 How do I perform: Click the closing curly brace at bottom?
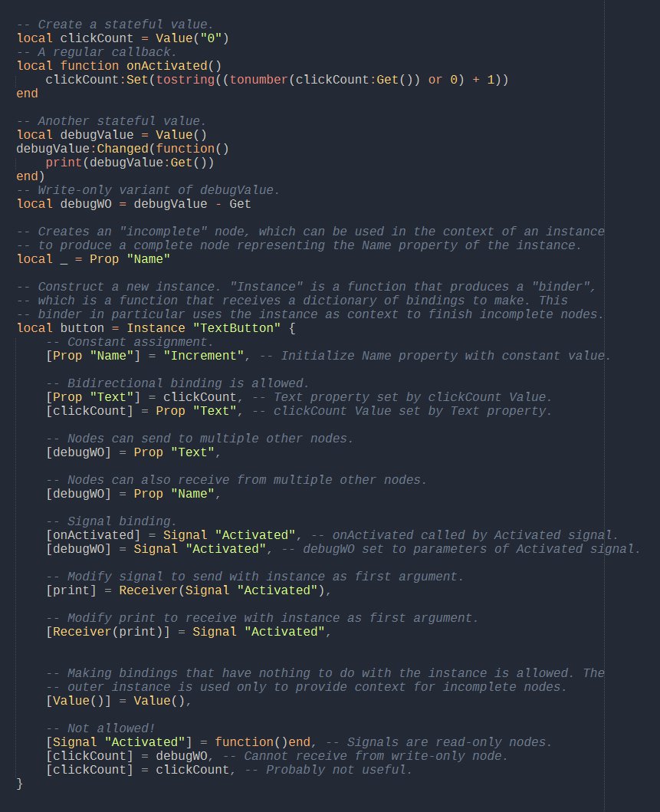pos(20,784)
